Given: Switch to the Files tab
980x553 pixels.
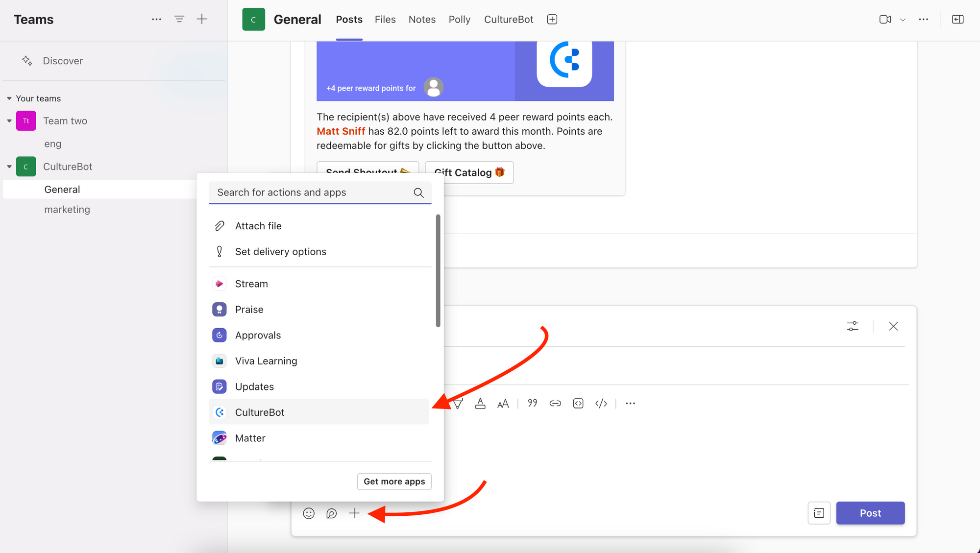Looking at the screenshot, I should click(385, 20).
